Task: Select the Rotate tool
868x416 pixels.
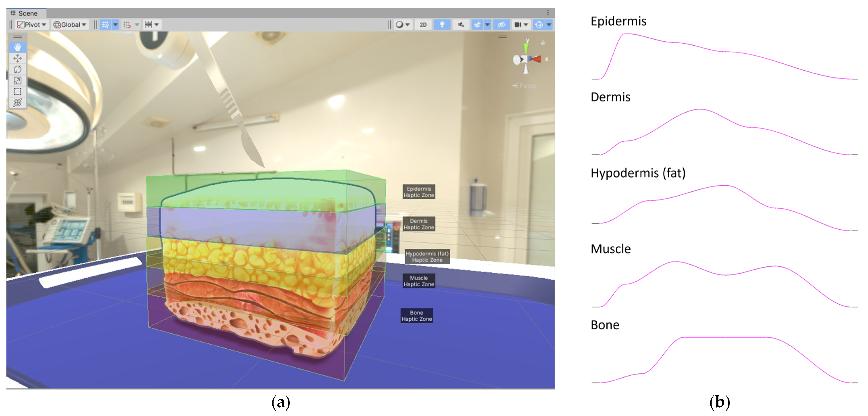Action: [18, 69]
